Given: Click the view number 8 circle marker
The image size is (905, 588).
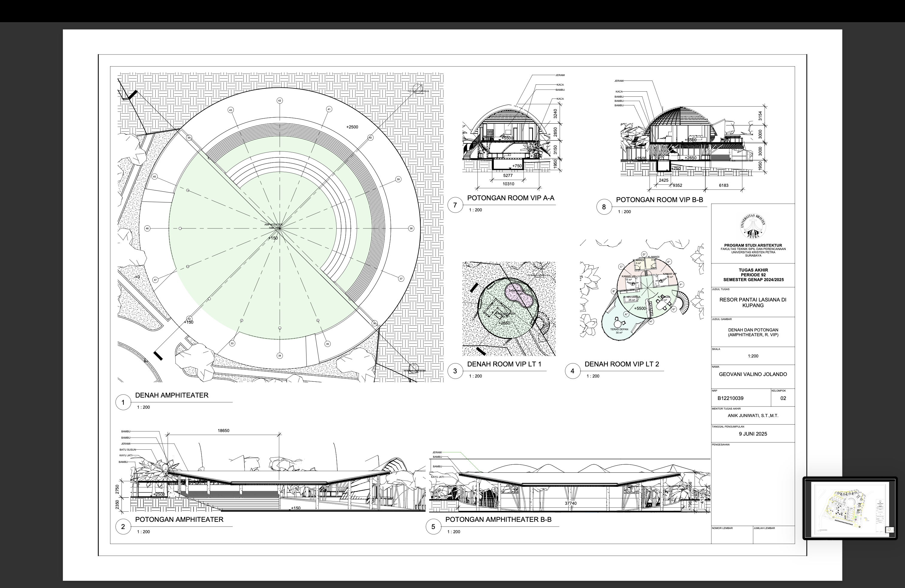Looking at the screenshot, I should pos(604,207).
